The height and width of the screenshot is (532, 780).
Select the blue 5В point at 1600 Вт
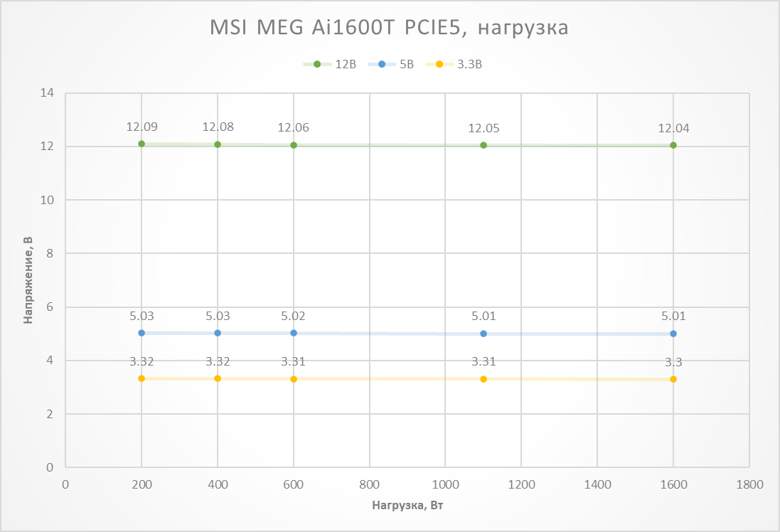click(673, 334)
